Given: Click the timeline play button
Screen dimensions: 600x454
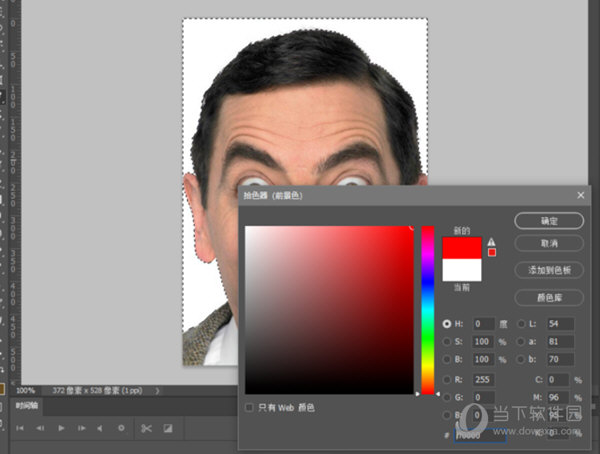Looking at the screenshot, I should tap(61, 428).
